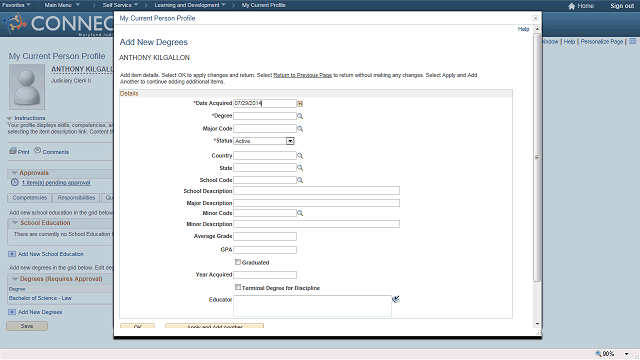
Task: Click Help link in the dialog
Action: click(x=523, y=29)
